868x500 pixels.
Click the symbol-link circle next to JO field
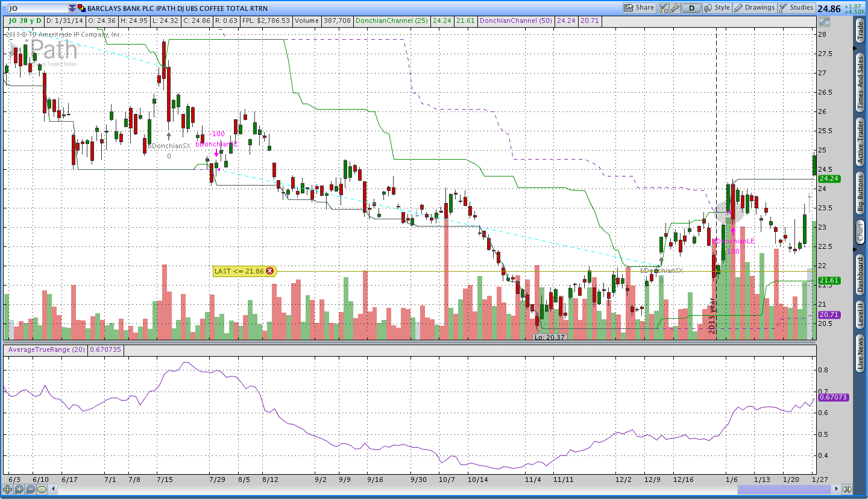coord(4,8)
